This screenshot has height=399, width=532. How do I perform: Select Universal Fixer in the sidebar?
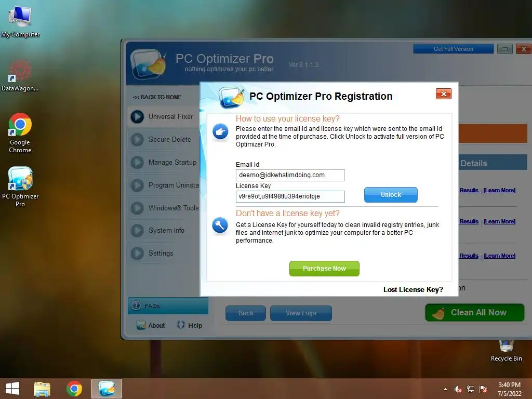click(164, 117)
